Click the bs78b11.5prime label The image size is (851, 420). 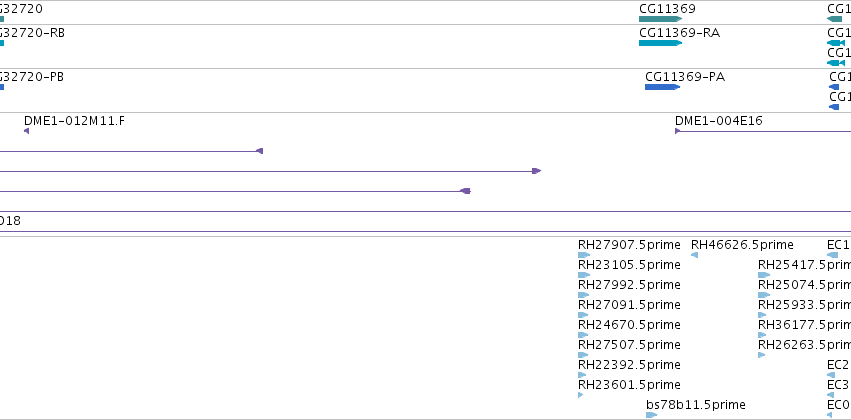pyautogui.click(x=696, y=405)
